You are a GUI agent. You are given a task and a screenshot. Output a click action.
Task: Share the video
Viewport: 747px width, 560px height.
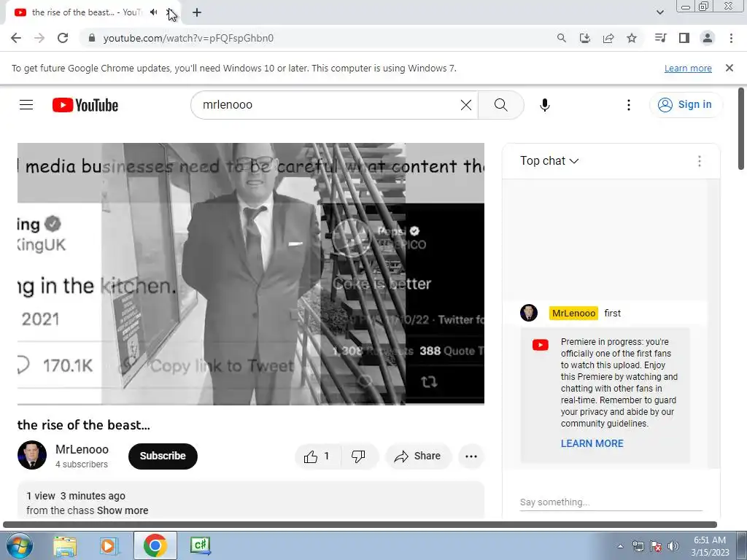pos(418,456)
